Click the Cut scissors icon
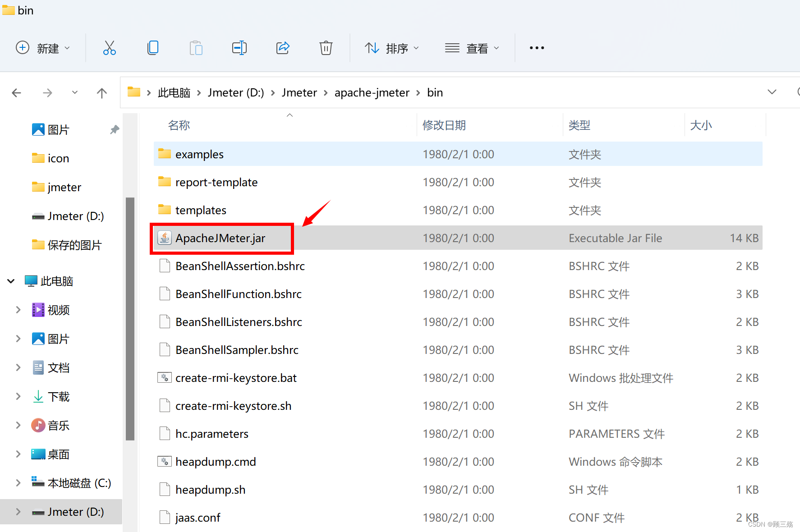 109,48
